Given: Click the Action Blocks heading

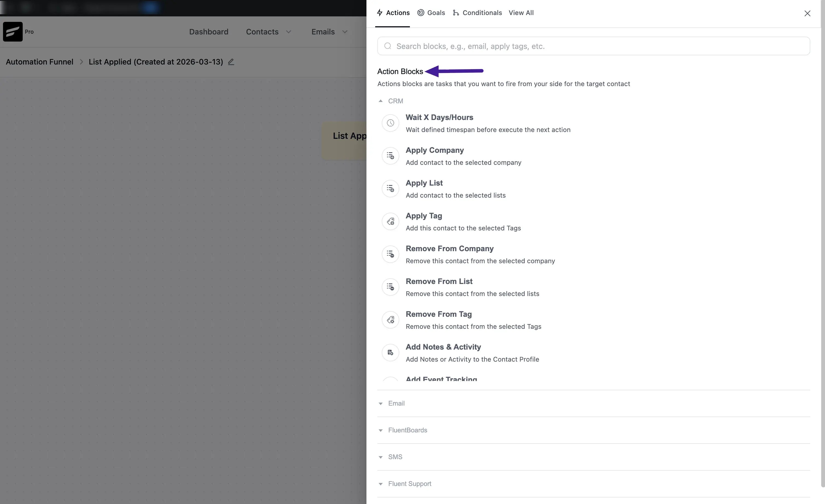Looking at the screenshot, I should point(400,71).
